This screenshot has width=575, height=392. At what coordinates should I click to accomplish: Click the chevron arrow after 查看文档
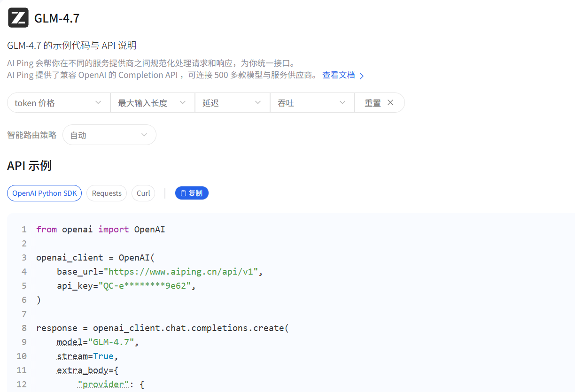(362, 76)
